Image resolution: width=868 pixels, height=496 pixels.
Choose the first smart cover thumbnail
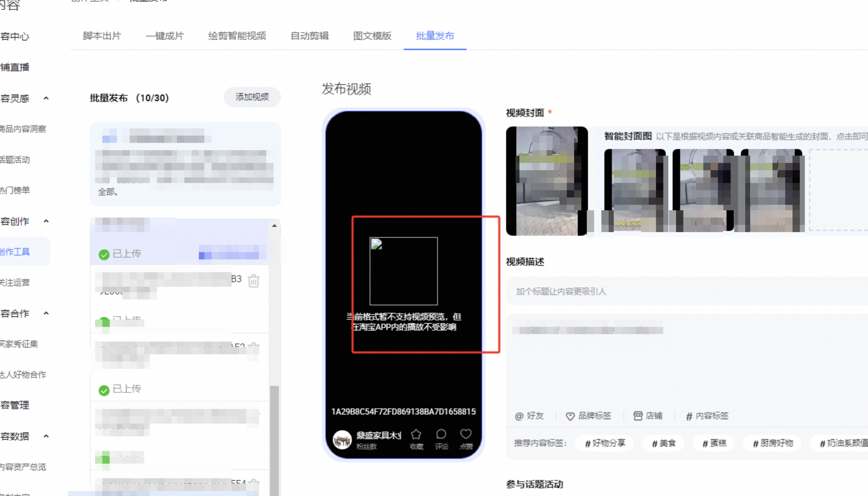(635, 190)
